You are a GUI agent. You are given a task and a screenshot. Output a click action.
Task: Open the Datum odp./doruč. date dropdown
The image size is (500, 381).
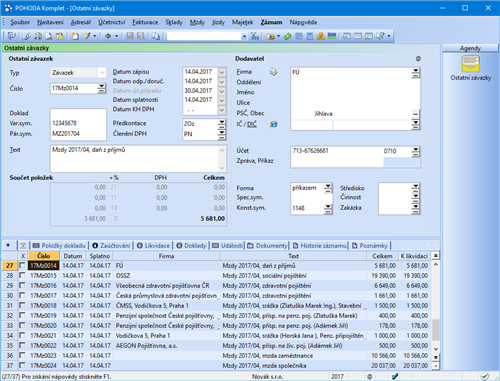(x=222, y=81)
